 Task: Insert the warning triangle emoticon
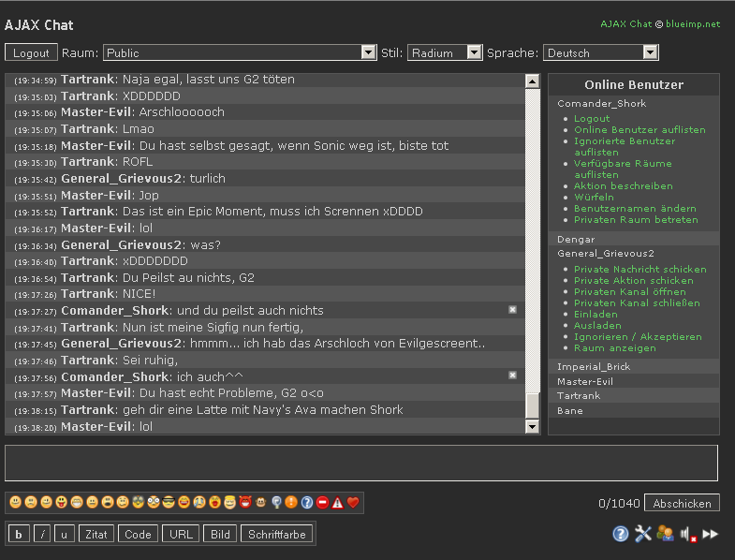pyautogui.click(x=337, y=503)
